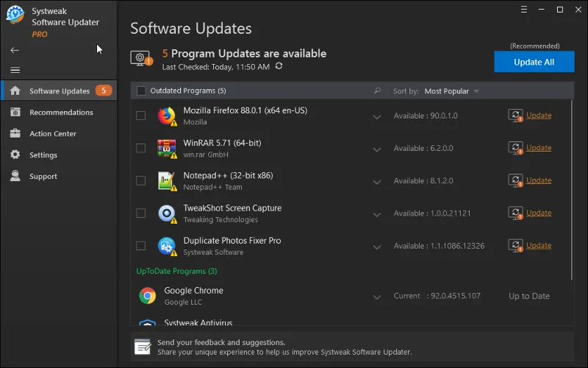Expand details for Google Chrome
The height and width of the screenshot is (368, 588).
click(x=377, y=297)
